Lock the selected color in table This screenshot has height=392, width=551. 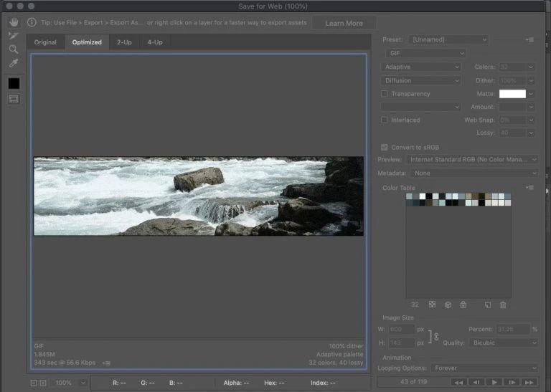pyautogui.click(x=463, y=305)
